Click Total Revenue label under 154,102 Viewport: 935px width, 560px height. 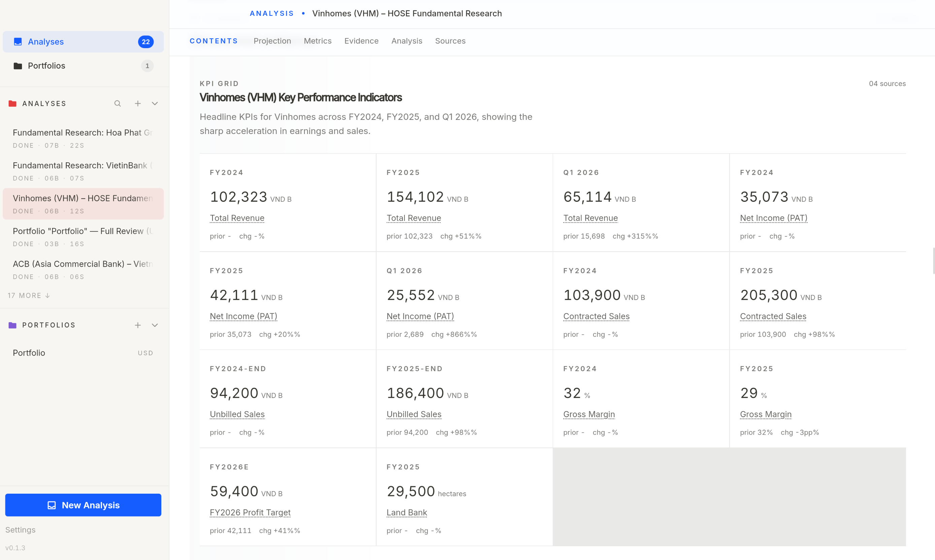coord(414,218)
